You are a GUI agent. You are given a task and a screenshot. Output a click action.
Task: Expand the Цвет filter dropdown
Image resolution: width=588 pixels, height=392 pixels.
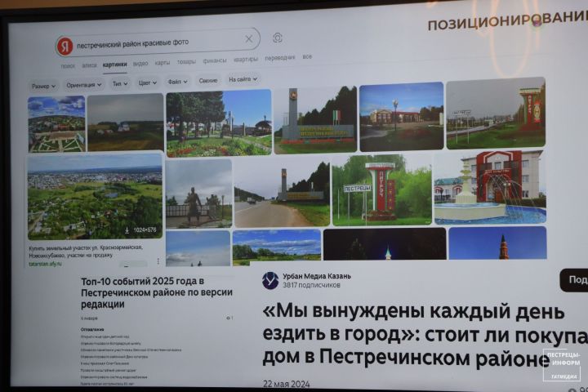147,83
